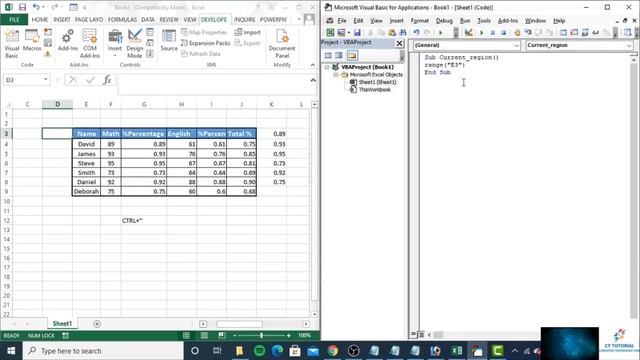Open the XML Source pane

[x=169, y=41]
